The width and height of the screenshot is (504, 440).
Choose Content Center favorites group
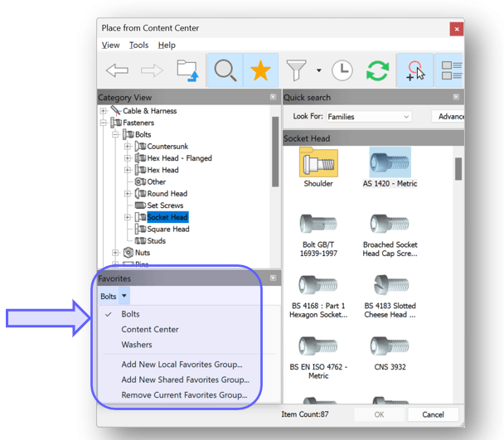(x=149, y=329)
